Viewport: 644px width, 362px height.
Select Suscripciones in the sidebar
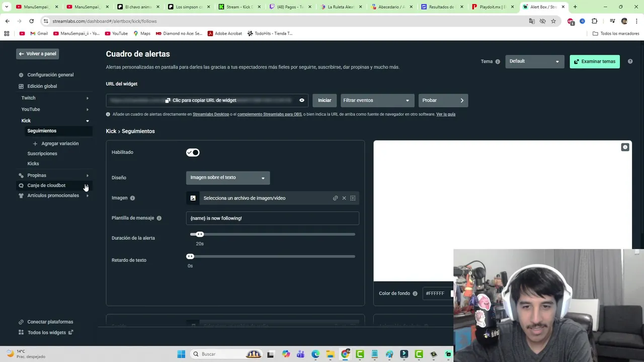coord(42,154)
